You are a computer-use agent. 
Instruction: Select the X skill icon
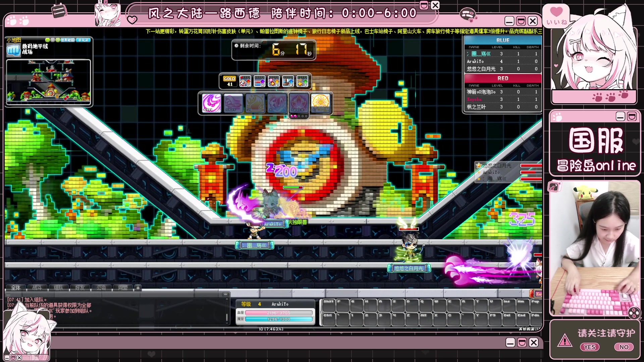(277, 103)
